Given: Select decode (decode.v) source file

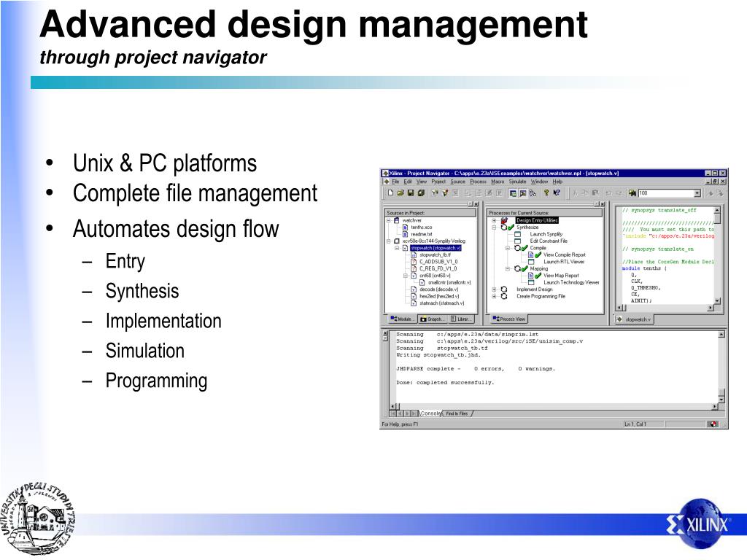Looking at the screenshot, I should click(x=438, y=289).
